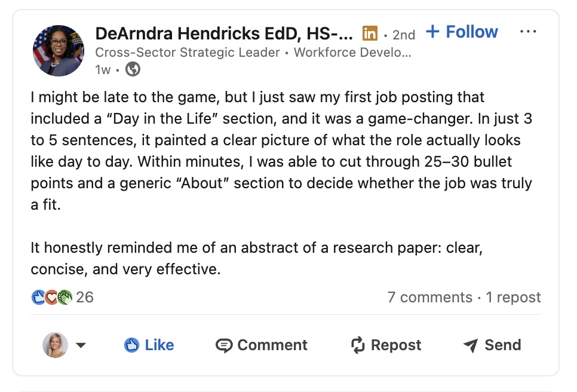Viewport: 577px width, 392px height.
Task: Click the reaction emoji icons cluster
Action: pyautogui.click(x=52, y=297)
